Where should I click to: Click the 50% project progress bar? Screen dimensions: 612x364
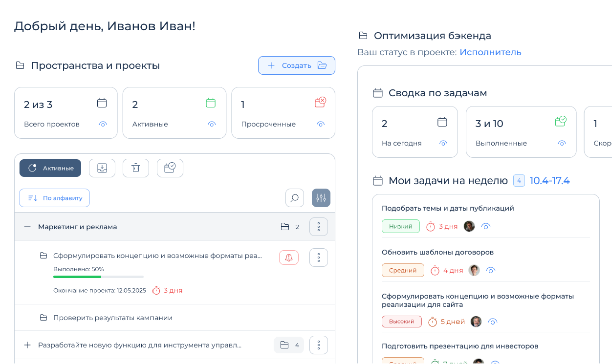[x=98, y=277]
